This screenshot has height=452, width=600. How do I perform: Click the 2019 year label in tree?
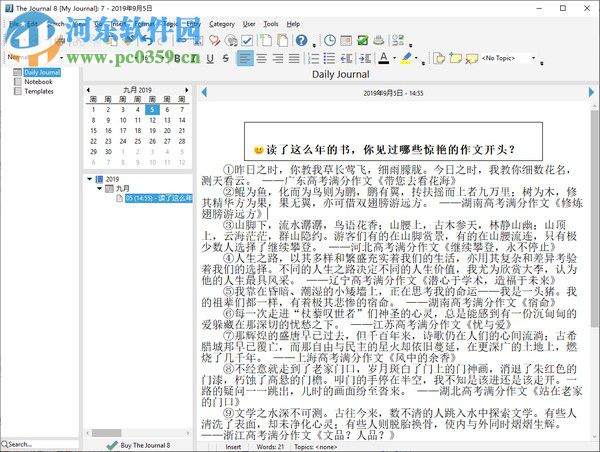(112, 179)
